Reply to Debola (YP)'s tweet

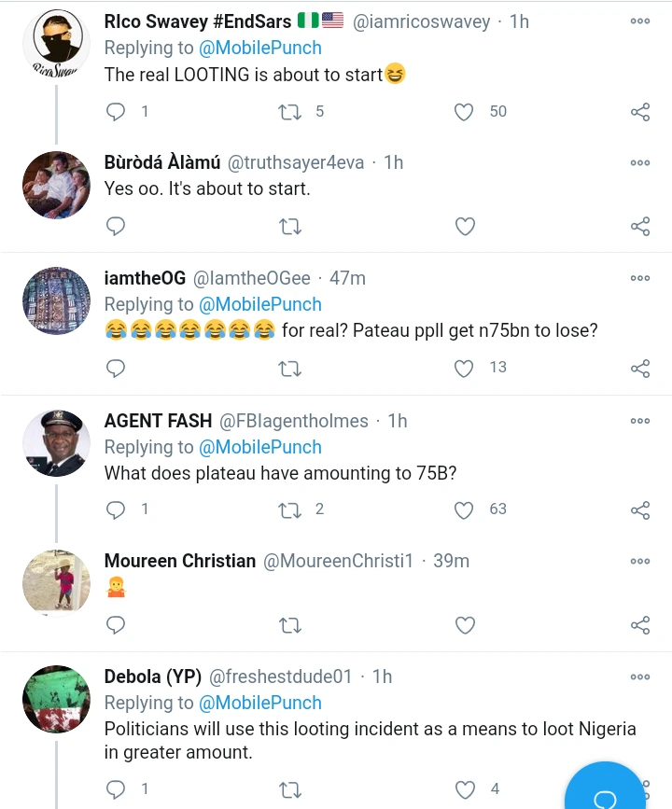point(117,790)
